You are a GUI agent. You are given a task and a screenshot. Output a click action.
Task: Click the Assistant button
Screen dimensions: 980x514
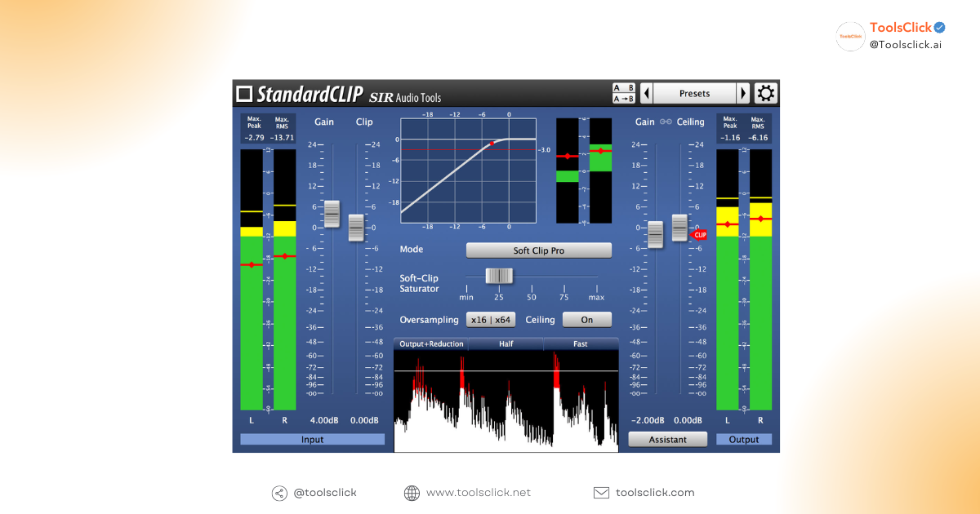tap(668, 440)
